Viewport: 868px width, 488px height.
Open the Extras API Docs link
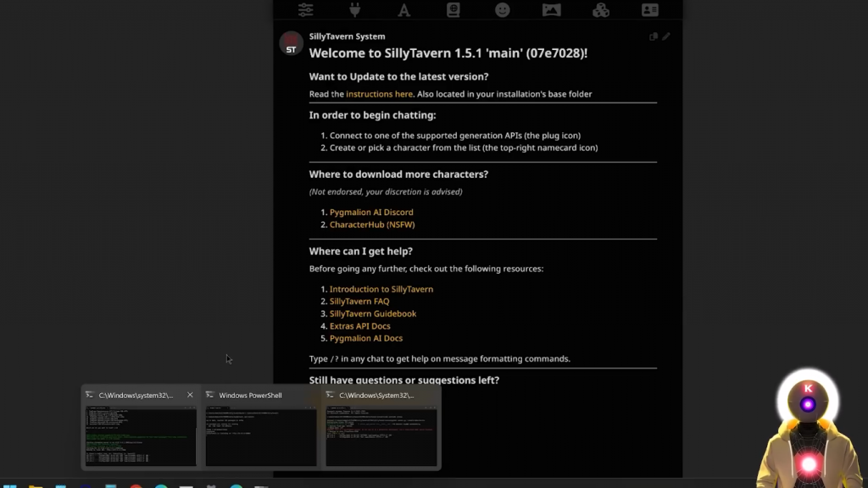pos(359,326)
